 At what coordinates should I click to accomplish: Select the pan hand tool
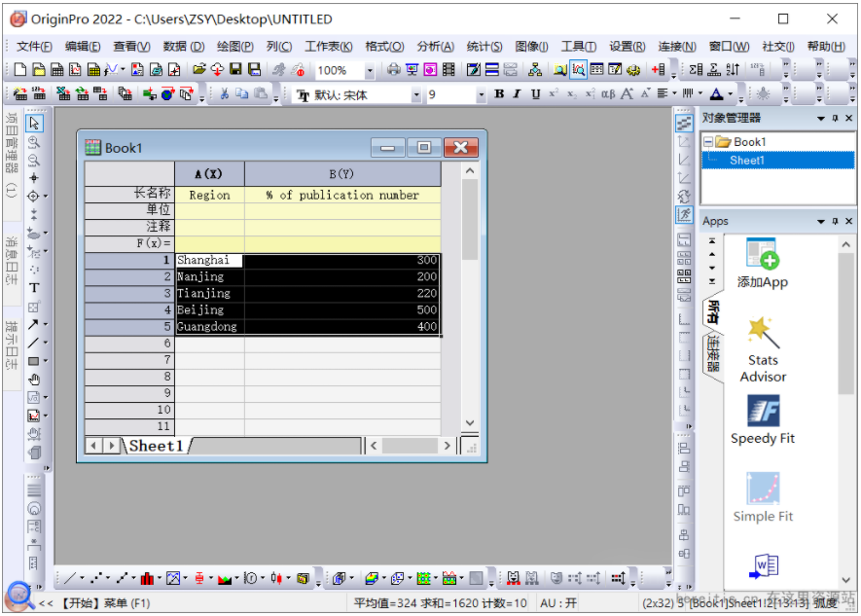tap(34, 380)
